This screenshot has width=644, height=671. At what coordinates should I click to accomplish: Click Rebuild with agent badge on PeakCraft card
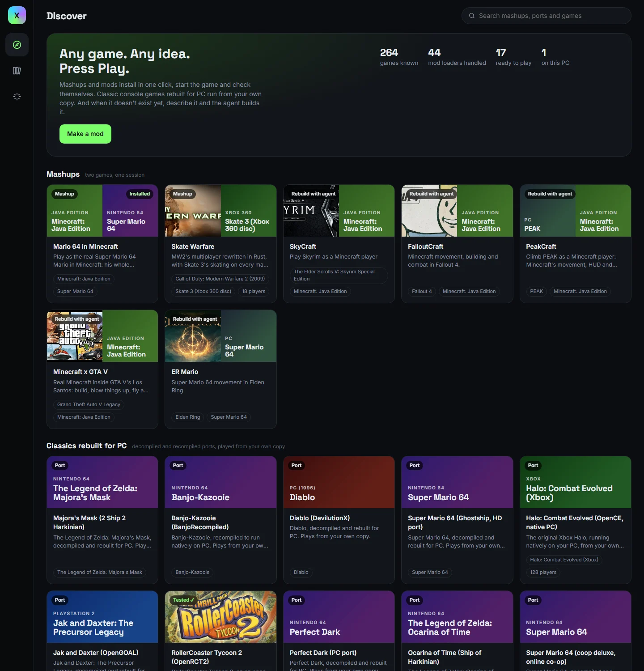click(550, 194)
